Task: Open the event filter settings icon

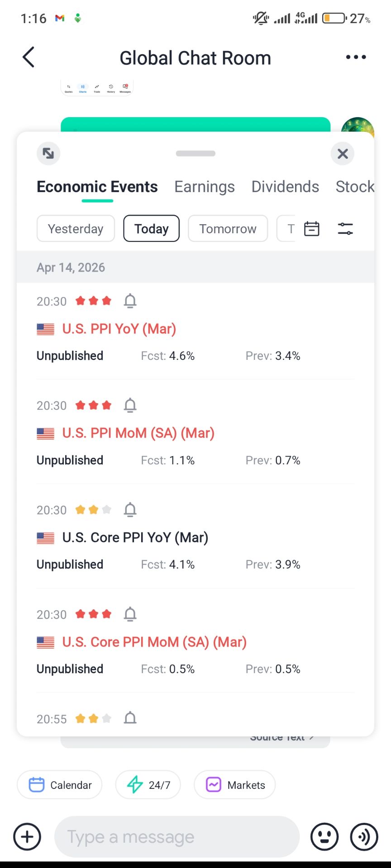Action: pyautogui.click(x=345, y=229)
